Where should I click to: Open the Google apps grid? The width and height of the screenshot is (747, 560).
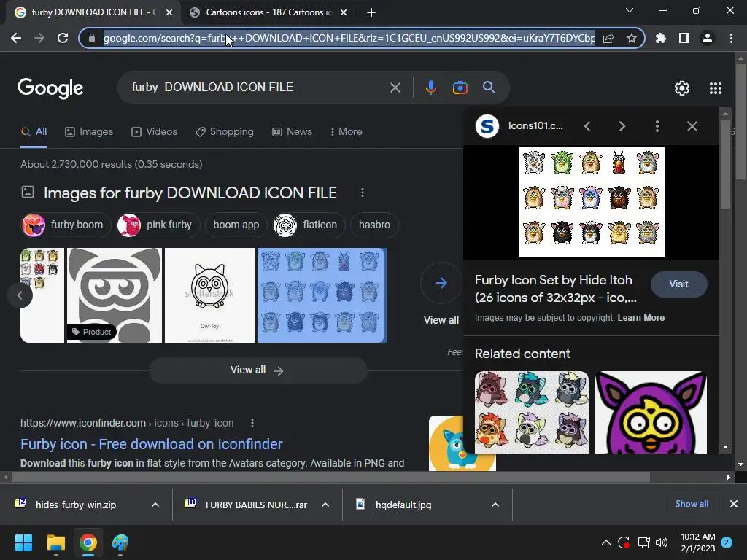coord(716,88)
